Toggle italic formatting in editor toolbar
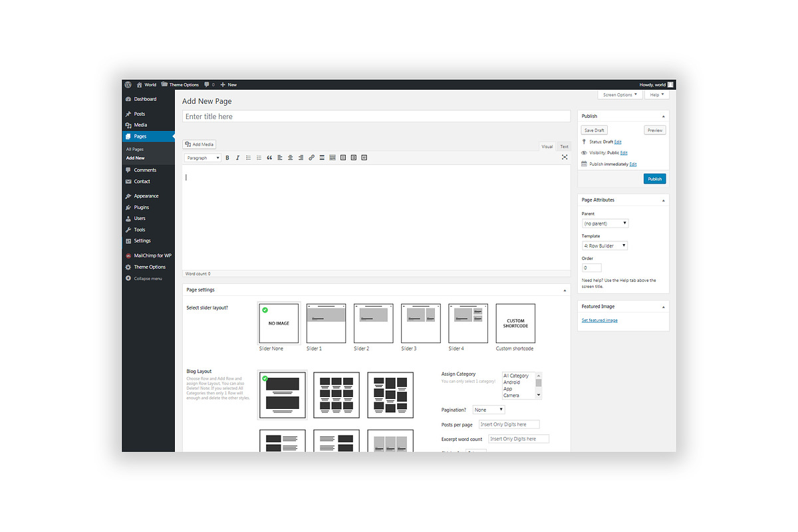Viewport: 798px width, 532px height. [x=237, y=158]
